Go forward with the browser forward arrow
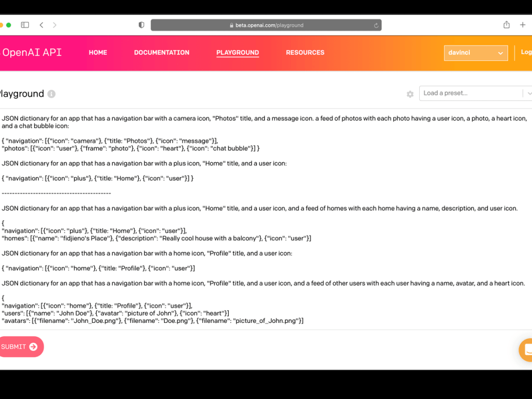The image size is (532, 399). pyautogui.click(x=55, y=25)
